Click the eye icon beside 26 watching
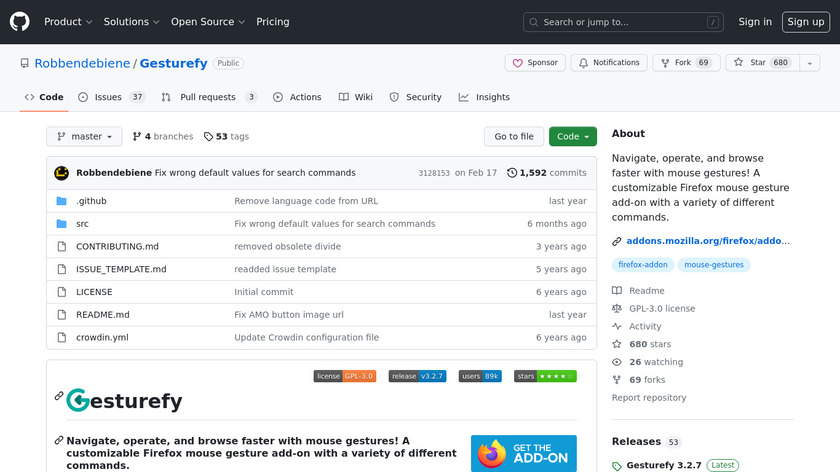Screen dimensions: 840x472 point(617,362)
